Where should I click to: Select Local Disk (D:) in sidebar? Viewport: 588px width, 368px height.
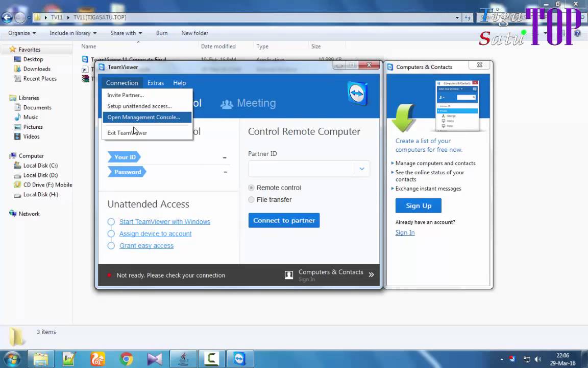pos(40,175)
